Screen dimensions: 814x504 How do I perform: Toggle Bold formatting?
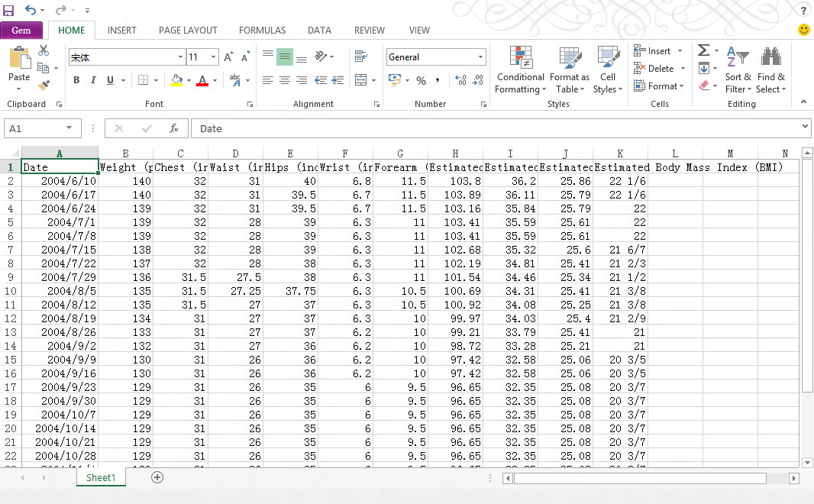76,80
